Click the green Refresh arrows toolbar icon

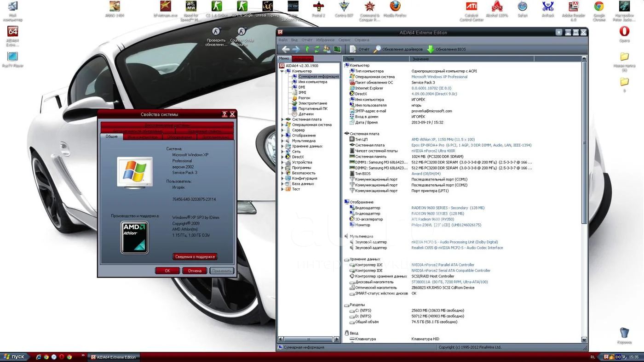coord(316,49)
